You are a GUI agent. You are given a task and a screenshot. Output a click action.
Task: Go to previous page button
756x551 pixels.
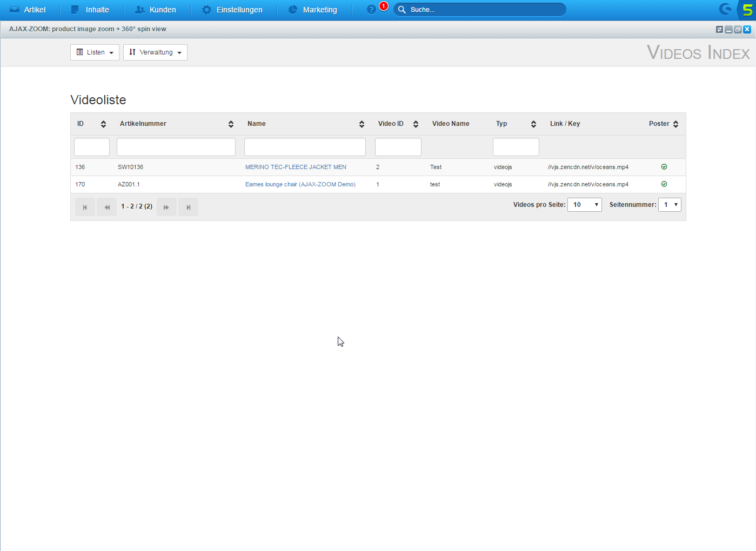coord(106,207)
